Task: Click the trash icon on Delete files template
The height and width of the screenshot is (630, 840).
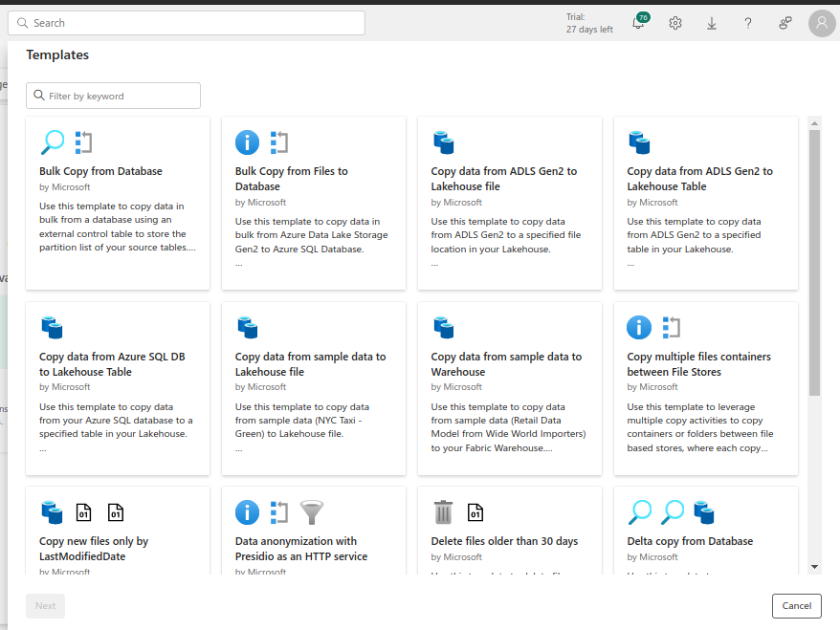Action: [x=443, y=512]
